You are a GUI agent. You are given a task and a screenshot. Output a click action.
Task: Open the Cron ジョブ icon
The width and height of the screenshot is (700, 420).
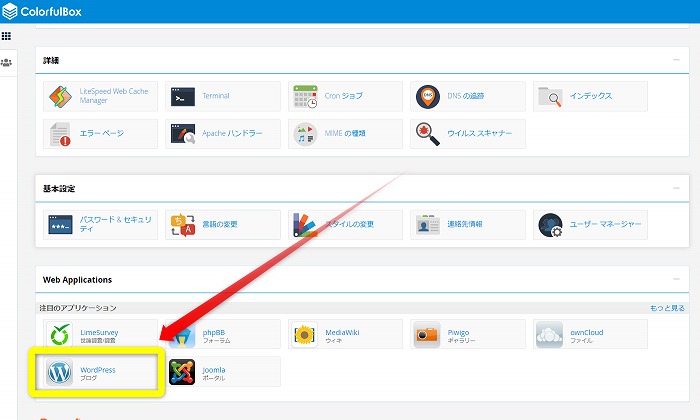[x=305, y=96]
